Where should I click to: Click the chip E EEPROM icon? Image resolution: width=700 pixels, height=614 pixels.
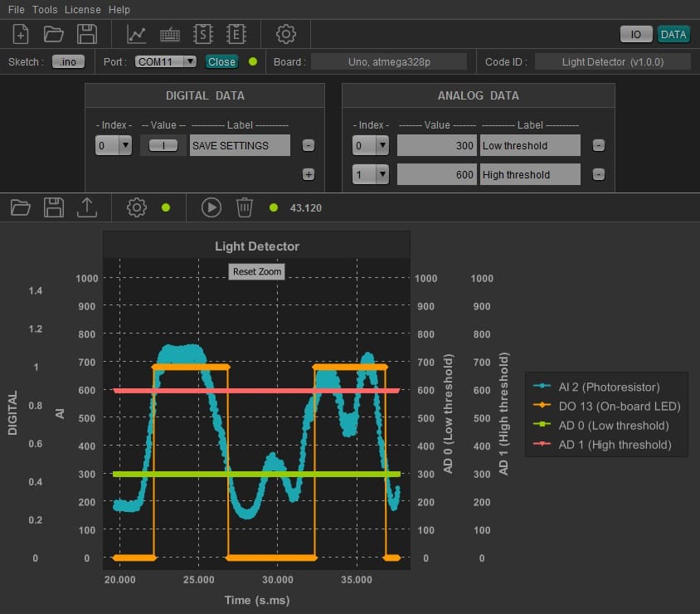[236, 34]
